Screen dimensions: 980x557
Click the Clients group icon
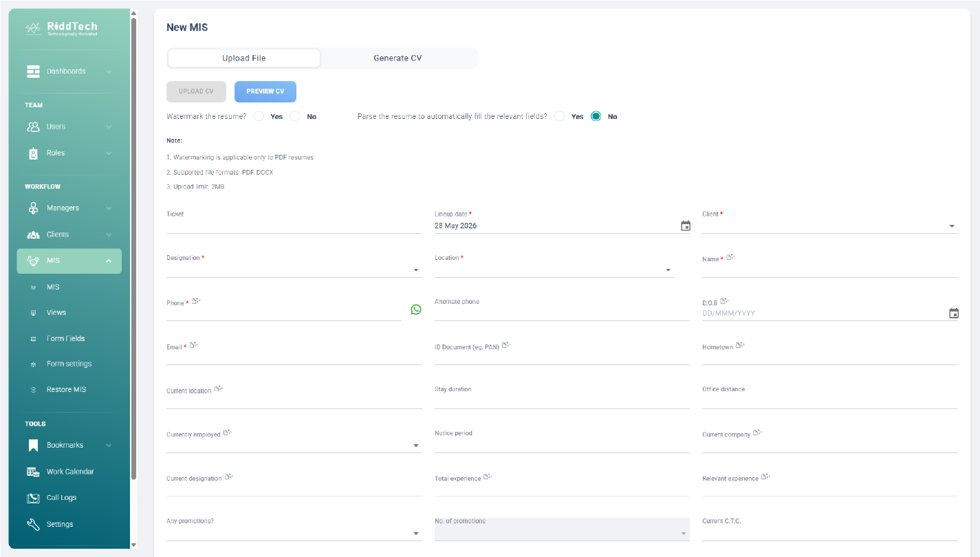(33, 234)
